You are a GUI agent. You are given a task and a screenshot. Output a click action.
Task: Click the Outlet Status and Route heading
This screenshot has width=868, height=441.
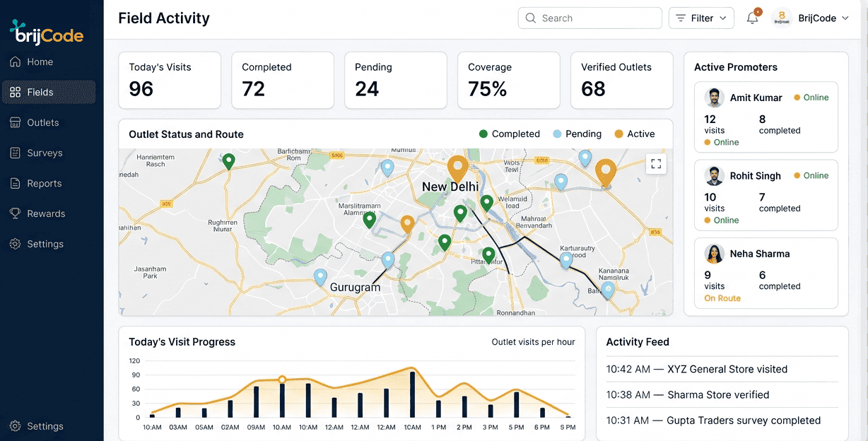pos(186,134)
